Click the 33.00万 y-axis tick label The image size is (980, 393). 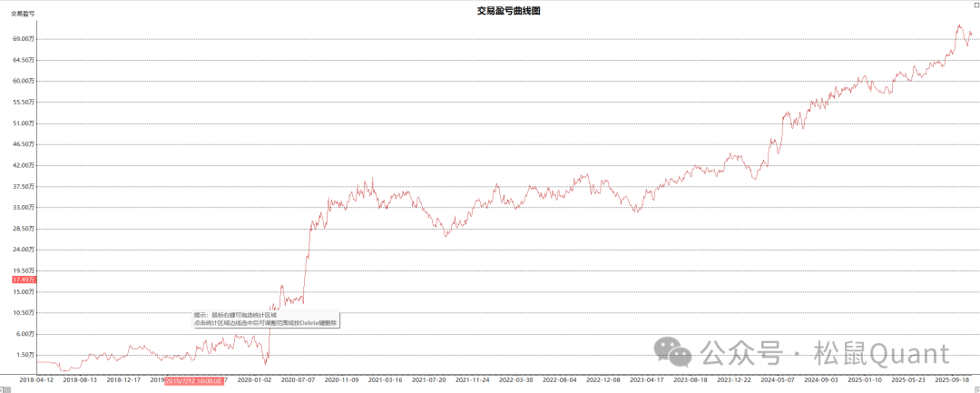coord(24,207)
